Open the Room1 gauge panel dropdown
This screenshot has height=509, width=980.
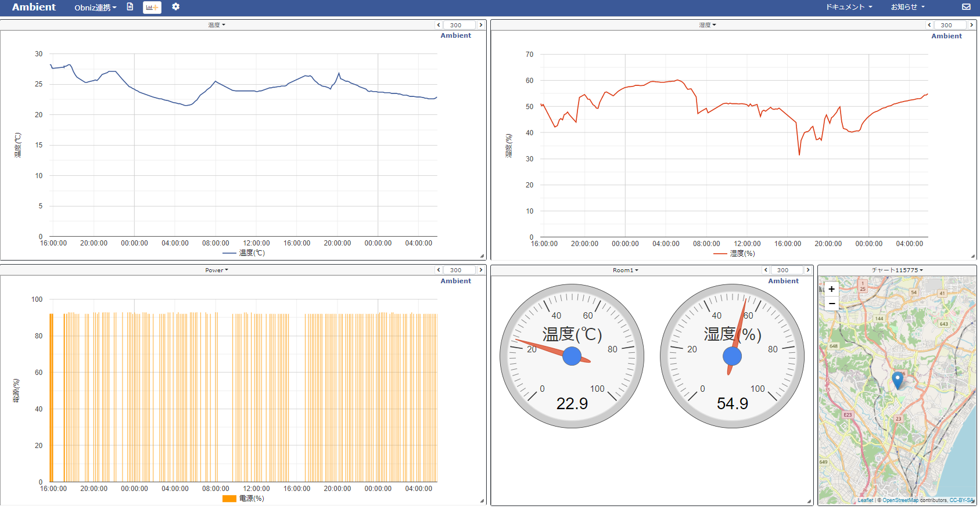(626, 270)
